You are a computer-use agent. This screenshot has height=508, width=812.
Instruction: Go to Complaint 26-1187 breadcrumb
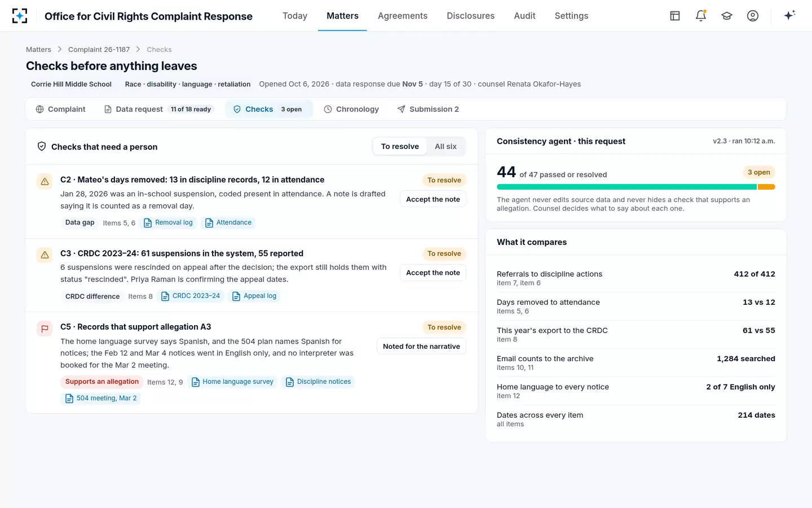coord(99,50)
